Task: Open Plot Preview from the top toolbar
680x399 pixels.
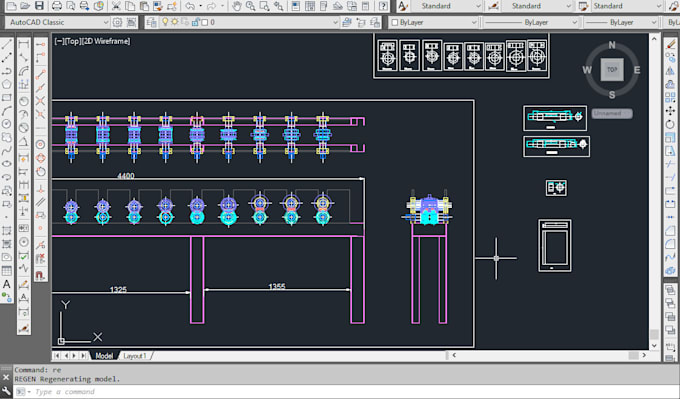Action: pyautogui.click(x=71, y=6)
